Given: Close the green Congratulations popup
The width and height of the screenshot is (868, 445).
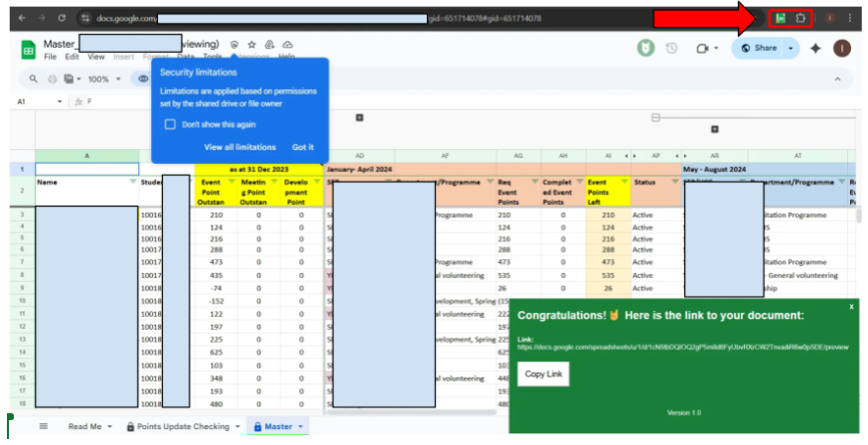Looking at the screenshot, I should (851, 307).
